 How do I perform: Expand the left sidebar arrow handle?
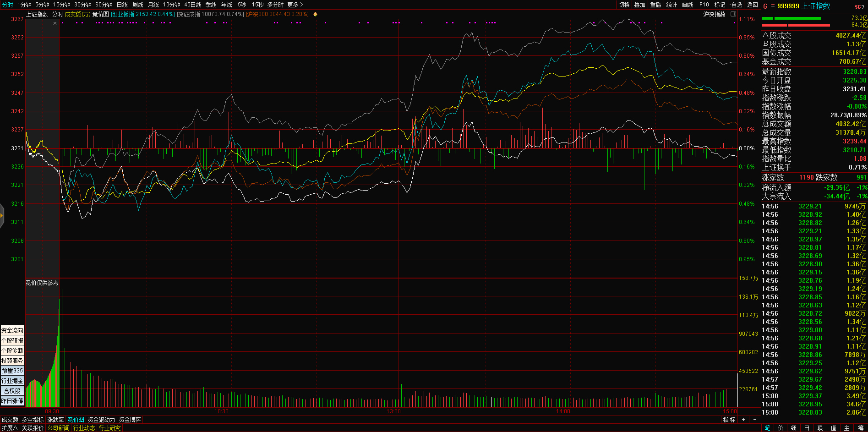tap(2, 215)
